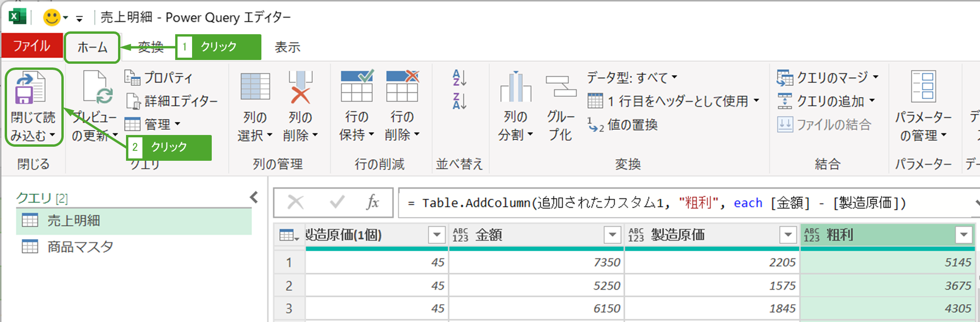Open the プロパティ (Properties) button
Image resolution: width=980 pixels, height=322 pixels.
coord(159,77)
